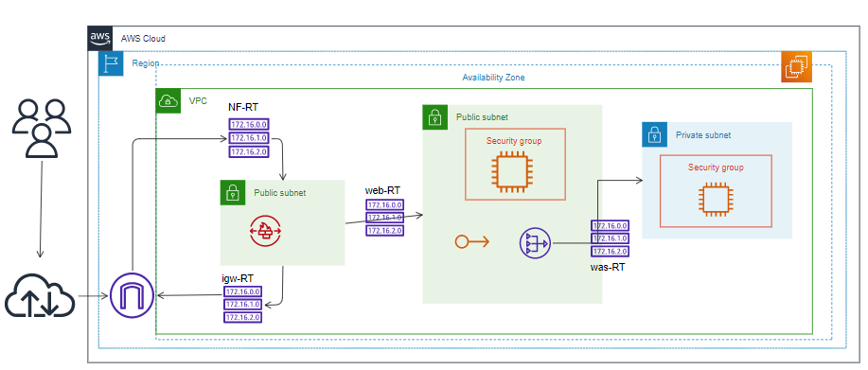Select the green VPC cloud icon
This screenshot has width=868, height=370.
pos(168,100)
